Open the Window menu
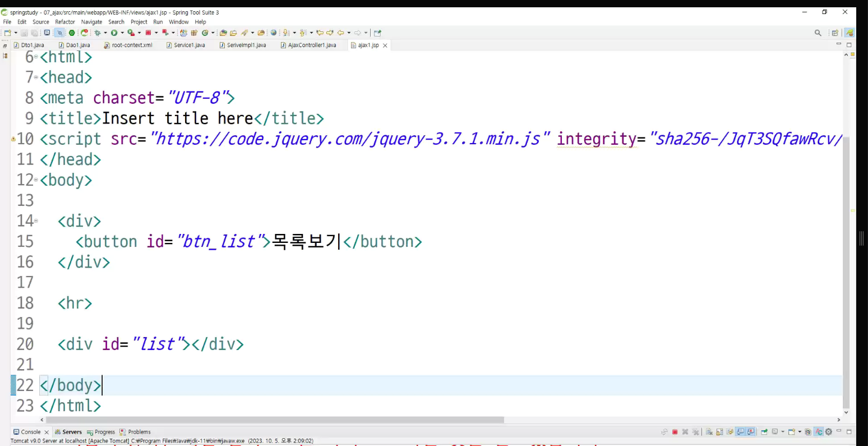 tap(179, 22)
